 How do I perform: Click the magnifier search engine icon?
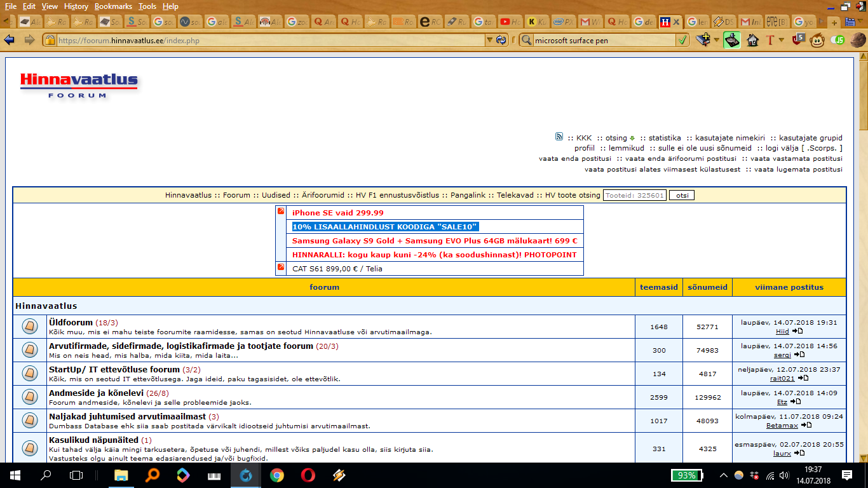(526, 40)
